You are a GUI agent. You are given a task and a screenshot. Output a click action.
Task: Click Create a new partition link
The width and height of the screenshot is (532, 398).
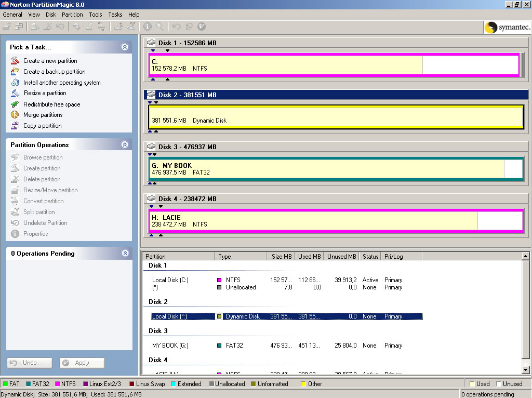point(50,61)
